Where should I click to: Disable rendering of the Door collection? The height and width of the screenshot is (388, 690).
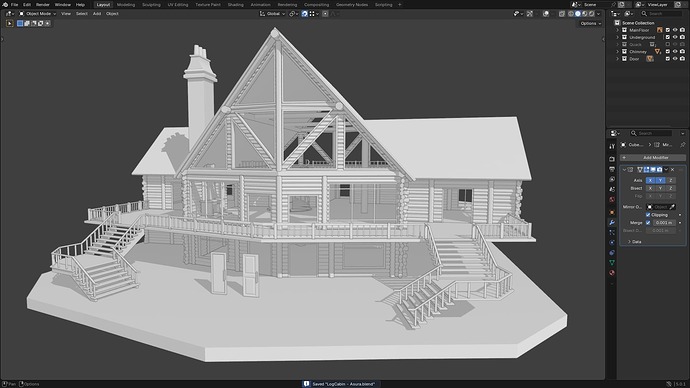tap(683, 59)
